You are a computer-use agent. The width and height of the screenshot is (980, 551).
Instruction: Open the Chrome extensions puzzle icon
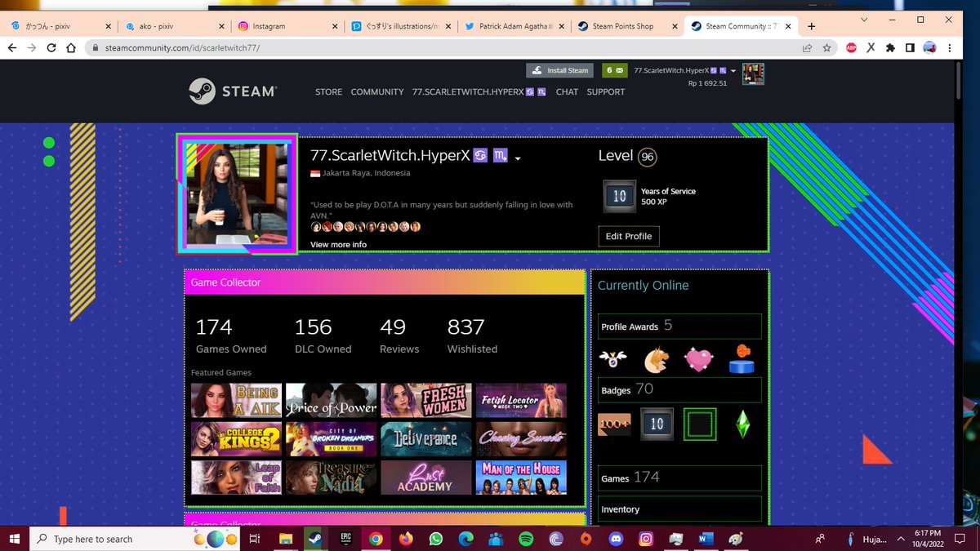890,48
